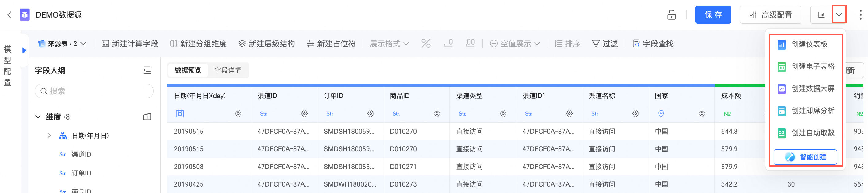Viewport: 868px width, 193px height.
Task: Select 订单ID in the field outline
Action: pos(81,173)
